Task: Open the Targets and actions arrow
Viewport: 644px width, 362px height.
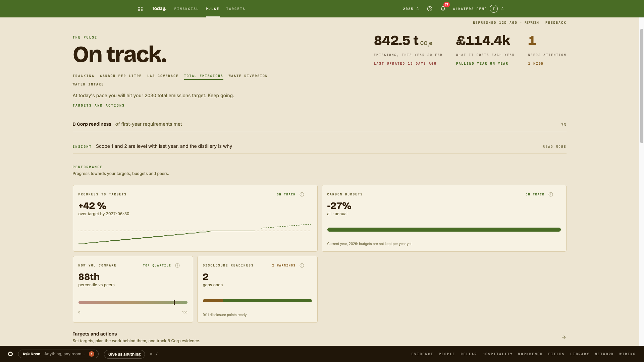Action: 564,337
